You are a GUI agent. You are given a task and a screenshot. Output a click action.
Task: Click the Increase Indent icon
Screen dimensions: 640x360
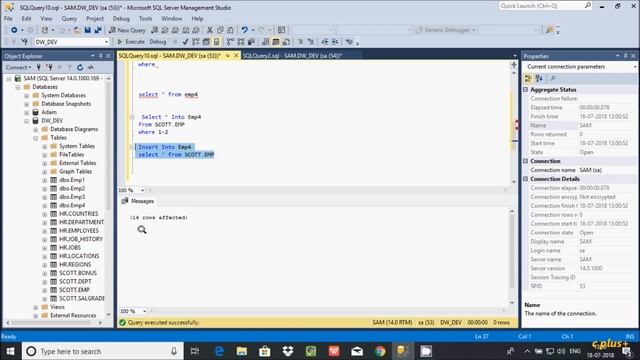335,42
